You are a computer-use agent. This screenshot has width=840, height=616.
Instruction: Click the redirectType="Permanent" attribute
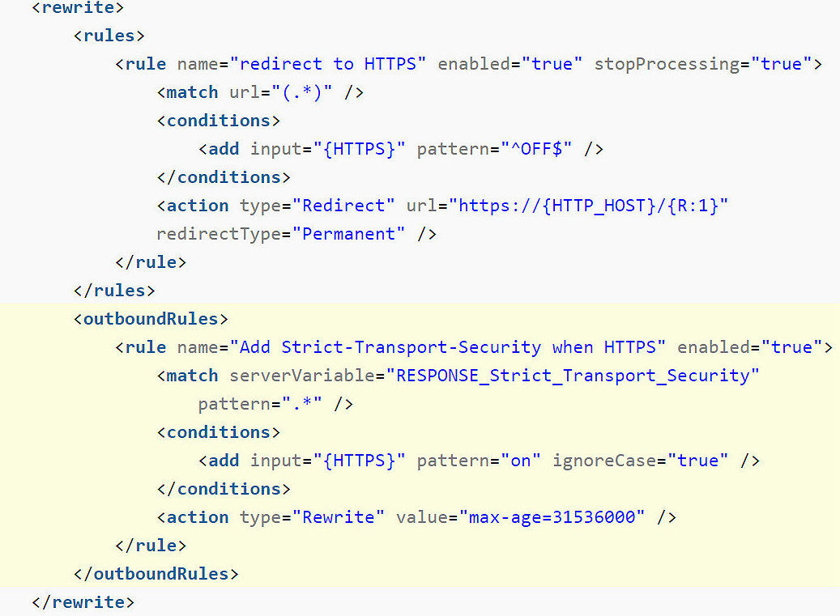tap(281, 234)
